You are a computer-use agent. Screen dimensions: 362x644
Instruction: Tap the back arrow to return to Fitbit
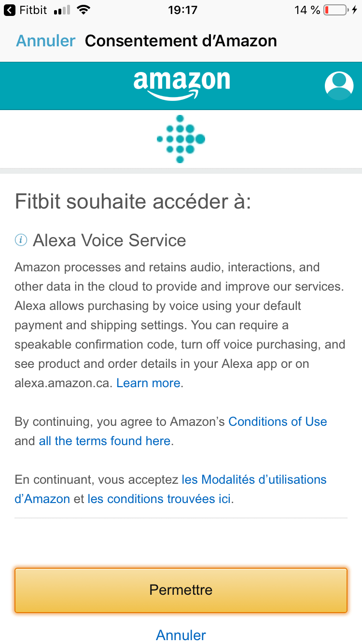[x=9, y=10]
